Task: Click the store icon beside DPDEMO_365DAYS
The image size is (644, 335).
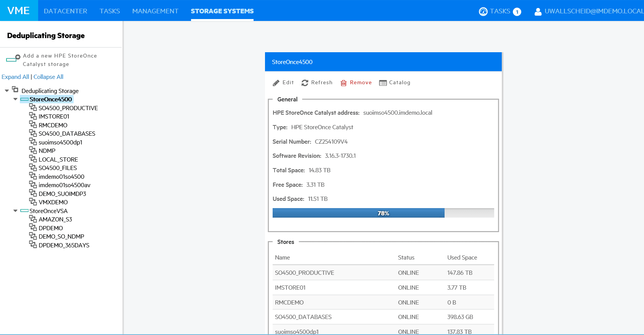Action: pyautogui.click(x=33, y=244)
